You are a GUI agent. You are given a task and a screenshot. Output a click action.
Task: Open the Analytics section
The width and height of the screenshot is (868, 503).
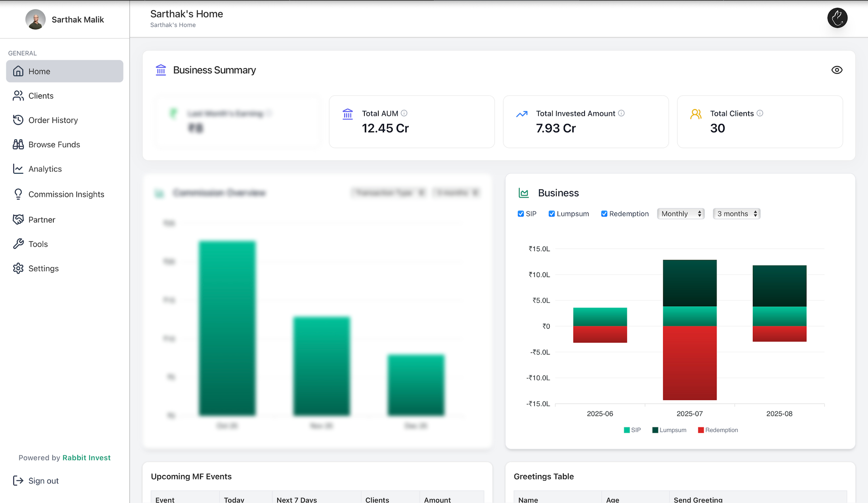coord(45,169)
